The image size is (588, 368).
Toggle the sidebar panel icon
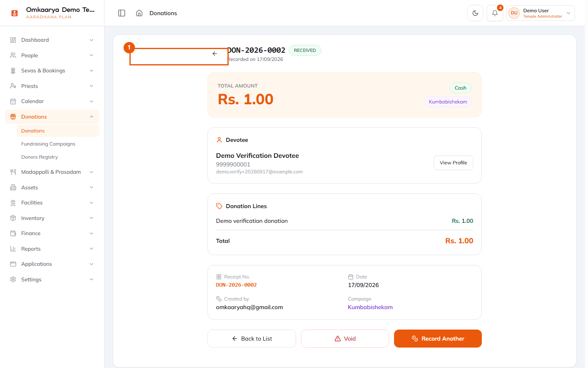coord(122,13)
